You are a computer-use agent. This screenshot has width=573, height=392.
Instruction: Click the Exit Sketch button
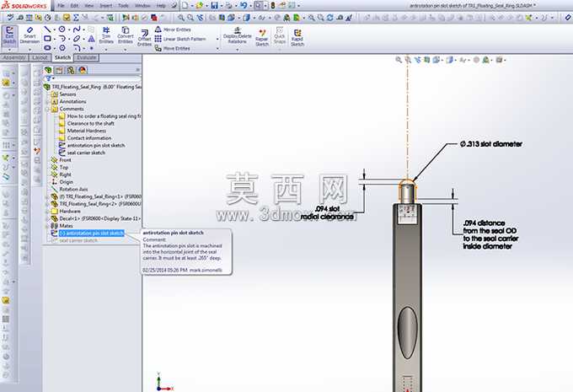(9, 35)
